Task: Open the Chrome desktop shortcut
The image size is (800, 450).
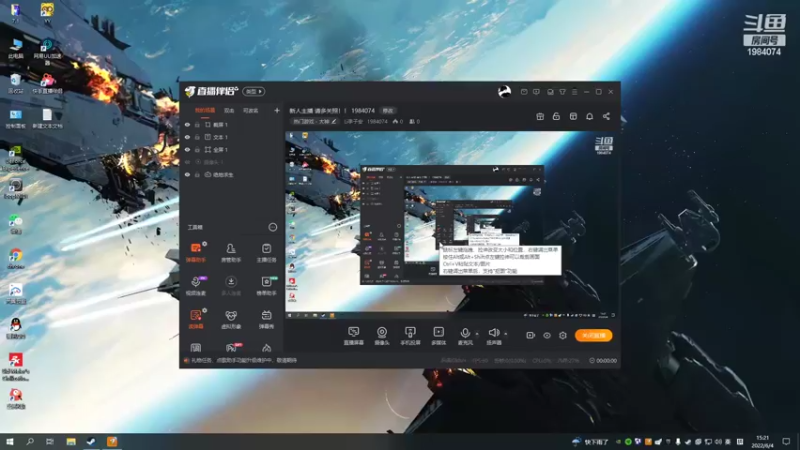Action: click(16, 258)
